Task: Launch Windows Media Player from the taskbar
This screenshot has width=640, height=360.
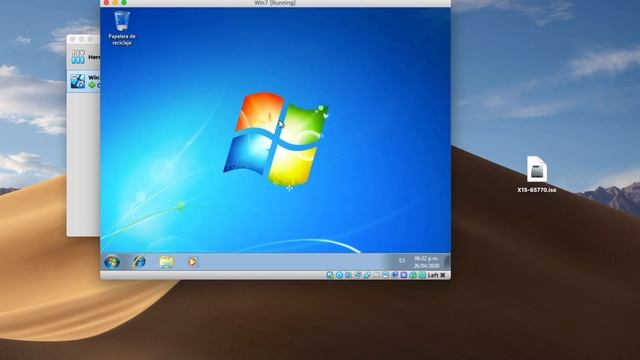Action: [193, 262]
